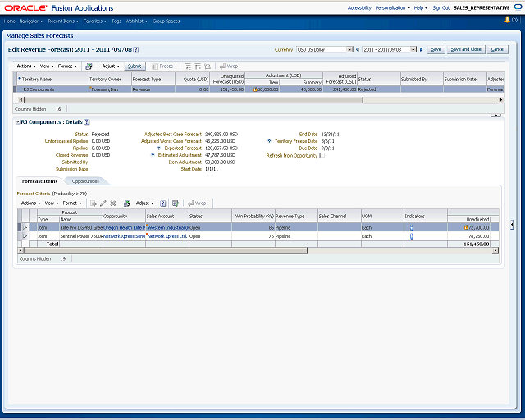The width and height of the screenshot is (525, 420).
Task: Open forecast items Format menu
Action: click(72, 203)
